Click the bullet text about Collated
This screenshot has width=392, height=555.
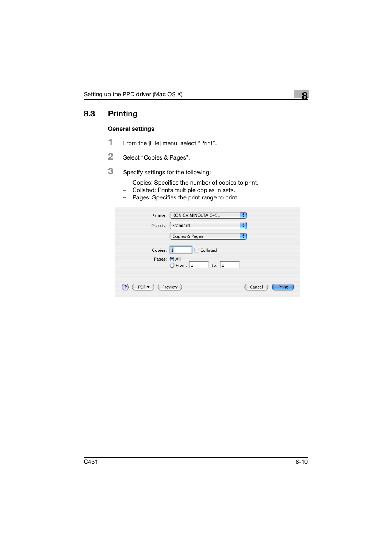pyautogui.click(x=184, y=190)
